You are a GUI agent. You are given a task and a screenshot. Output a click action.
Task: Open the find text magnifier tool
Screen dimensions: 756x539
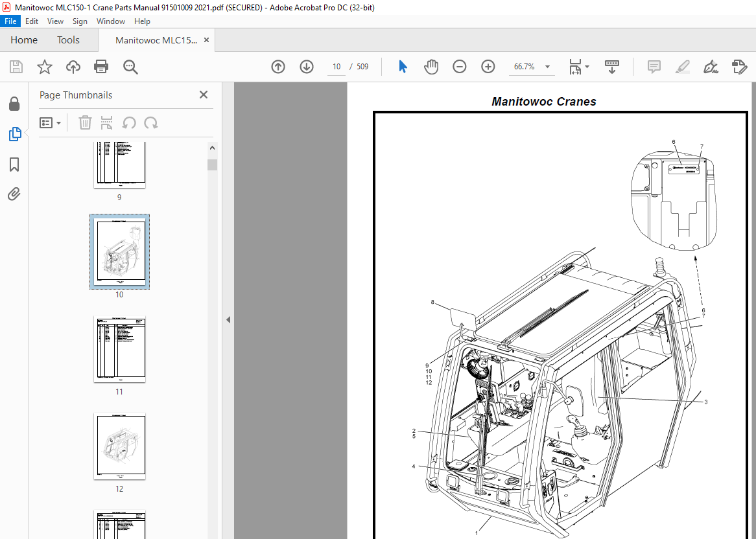(130, 67)
